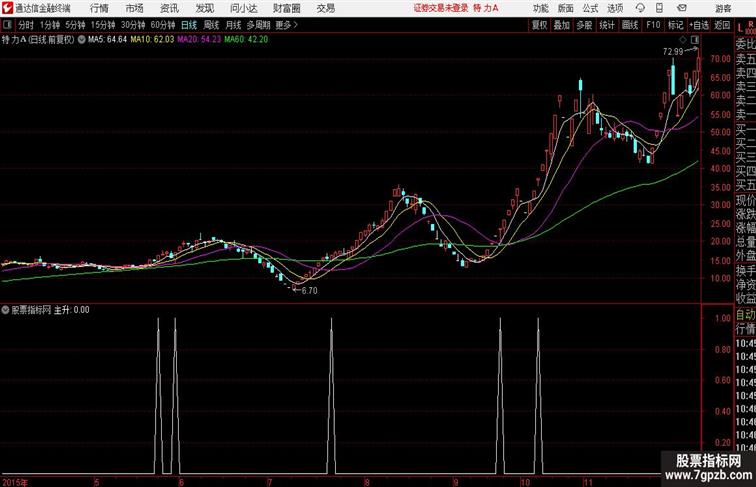The image size is (756, 487).
Task: Expand the 股票指标网 sub-indicator dropdown
Action: pyautogui.click(x=5, y=310)
